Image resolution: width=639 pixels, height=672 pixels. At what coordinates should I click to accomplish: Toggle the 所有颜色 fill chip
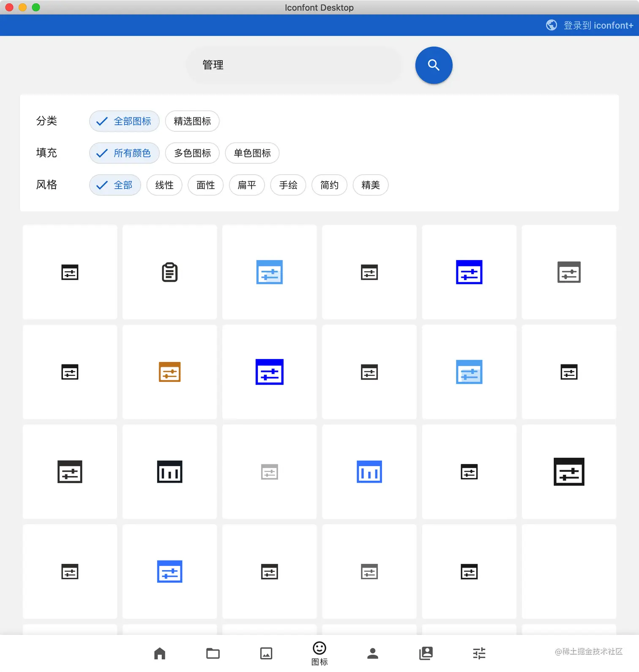coord(124,153)
